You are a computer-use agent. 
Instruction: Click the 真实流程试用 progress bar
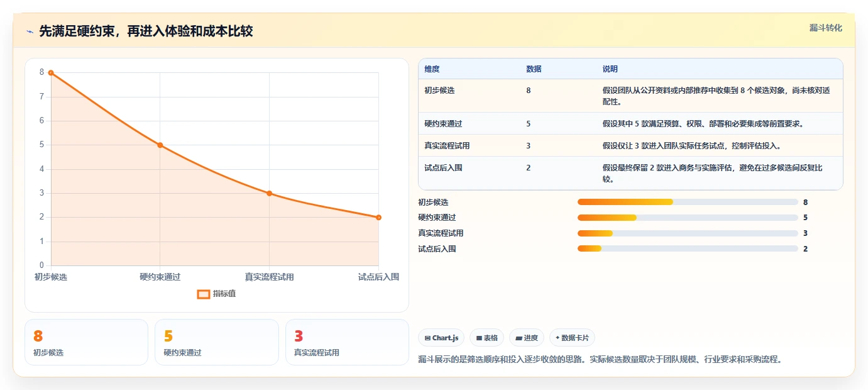[x=688, y=233]
